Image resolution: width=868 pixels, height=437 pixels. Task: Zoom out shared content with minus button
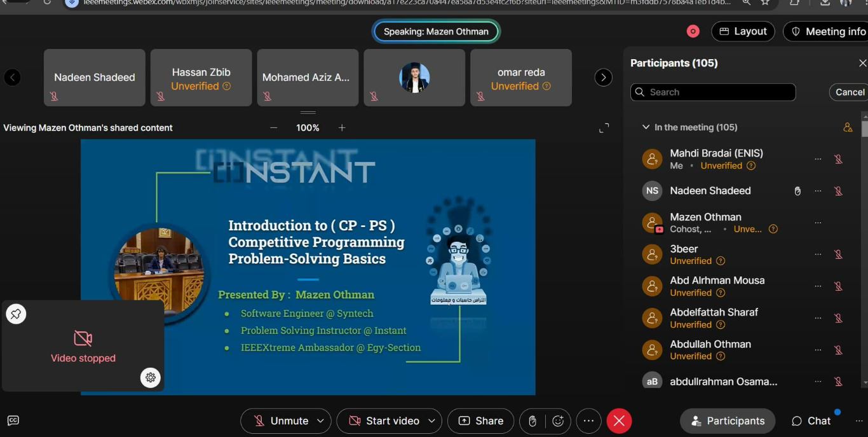(x=274, y=128)
